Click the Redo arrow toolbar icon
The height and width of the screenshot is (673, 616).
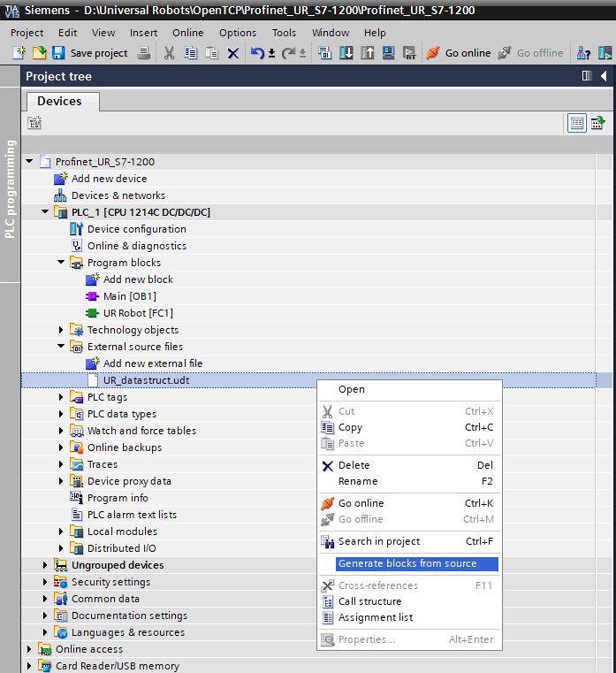pyautogui.click(x=289, y=53)
